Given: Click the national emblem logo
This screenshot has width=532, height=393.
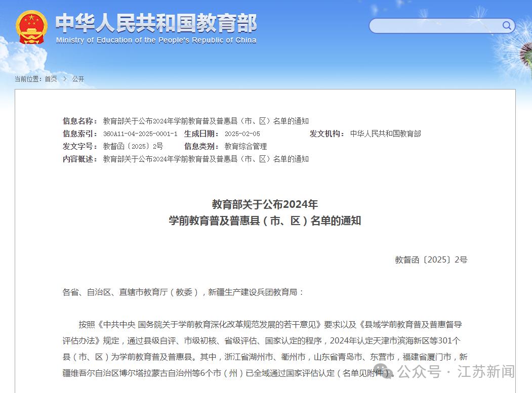Looking at the screenshot, I should click(x=31, y=27).
